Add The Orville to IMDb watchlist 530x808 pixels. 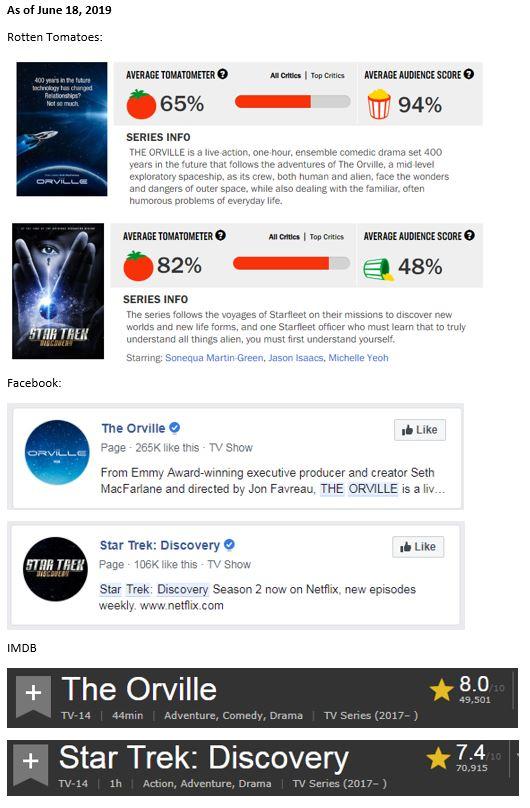tap(33, 696)
